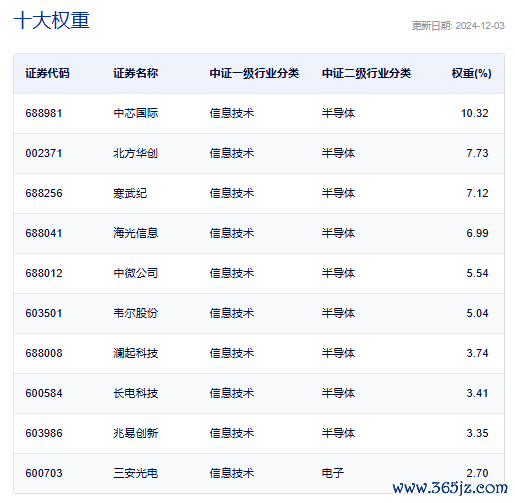515x503 pixels.
Task: Click 信息技术 in the 中芯国际 row
Action: point(232,113)
